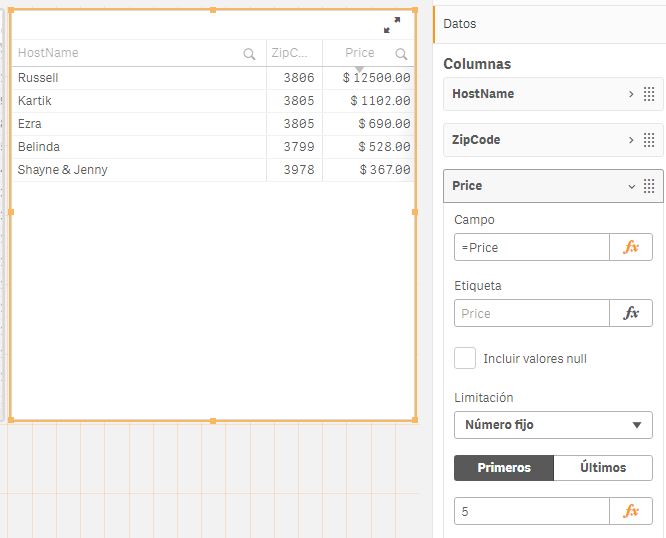This screenshot has width=666, height=538.
Task: Open expression editor for limit number
Action: coord(631,511)
